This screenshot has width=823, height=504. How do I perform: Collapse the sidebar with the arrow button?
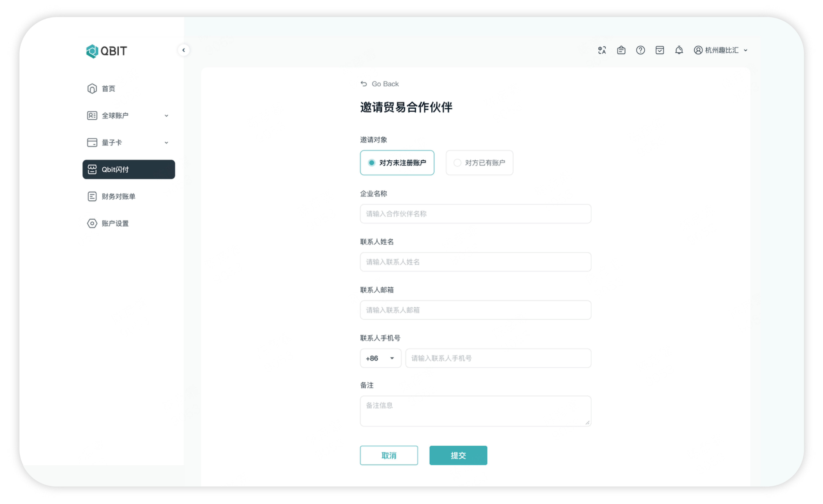[x=184, y=50]
